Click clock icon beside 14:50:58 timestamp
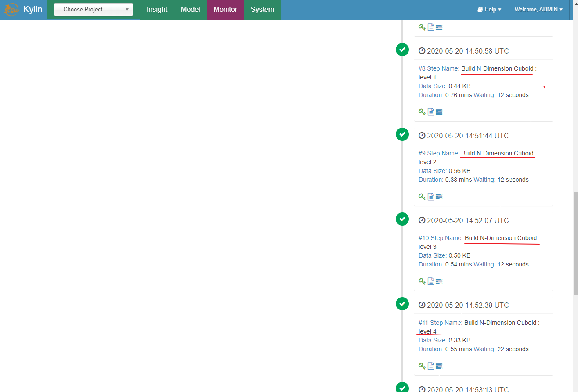Viewport: 578px width, 392px height. coord(422,51)
